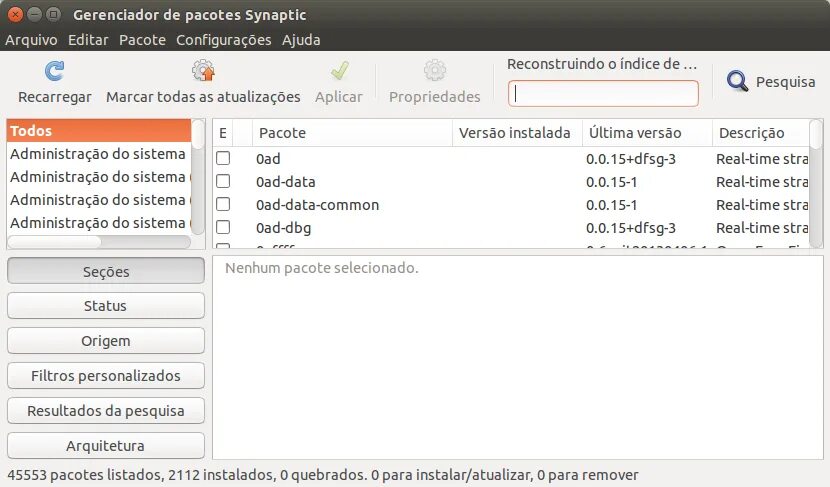The height and width of the screenshot is (487, 830).
Task: Click version 0.0.15+dfsg-3 of 0ad
Action: pos(630,159)
